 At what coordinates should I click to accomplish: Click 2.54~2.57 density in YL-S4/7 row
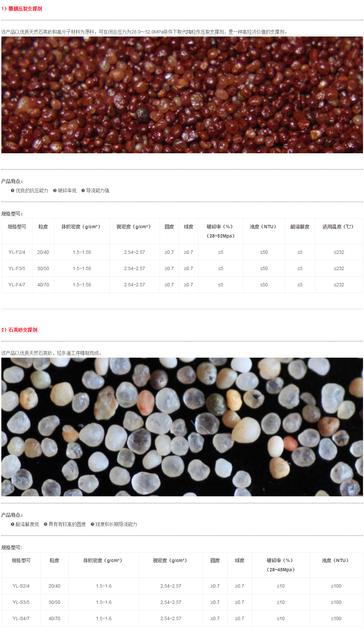click(x=171, y=619)
